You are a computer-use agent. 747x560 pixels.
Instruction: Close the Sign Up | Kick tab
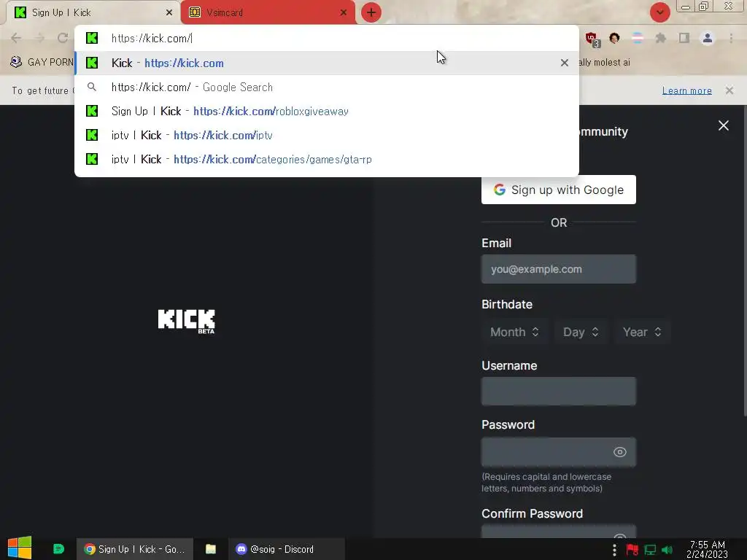[x=169, y=12]
